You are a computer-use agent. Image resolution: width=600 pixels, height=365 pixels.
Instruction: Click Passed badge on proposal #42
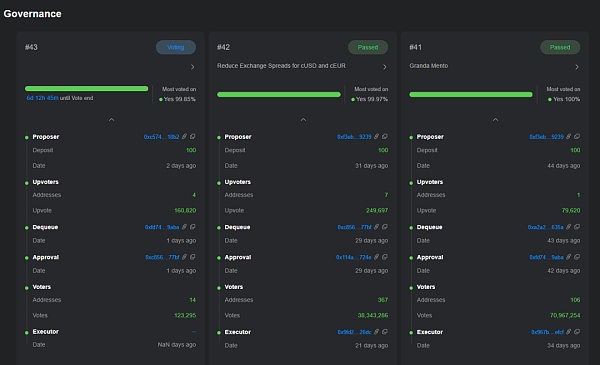point(368,47)
